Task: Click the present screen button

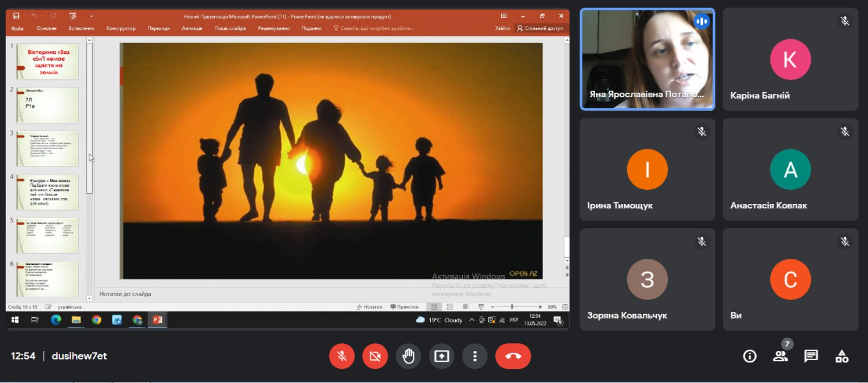Action: point(442,356)
